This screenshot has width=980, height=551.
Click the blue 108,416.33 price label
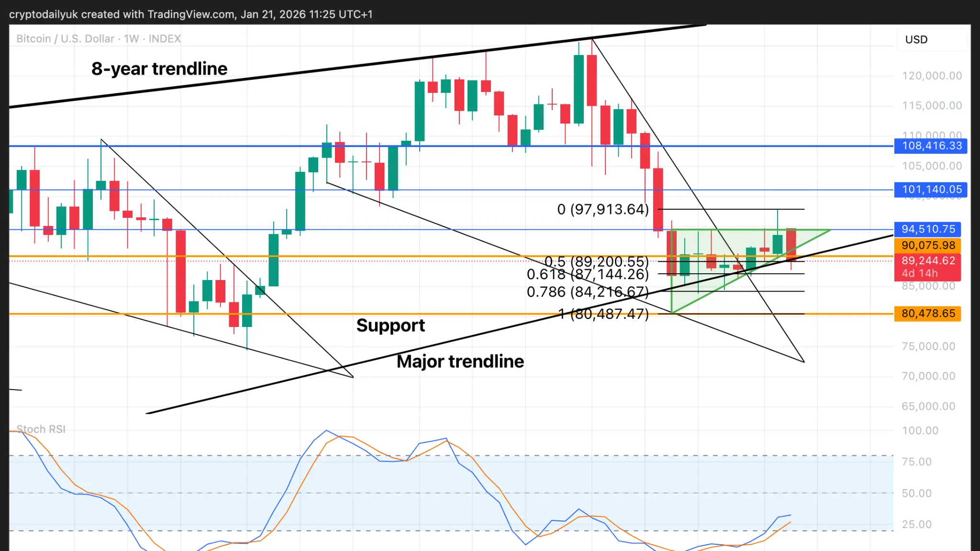click(931, 146)
